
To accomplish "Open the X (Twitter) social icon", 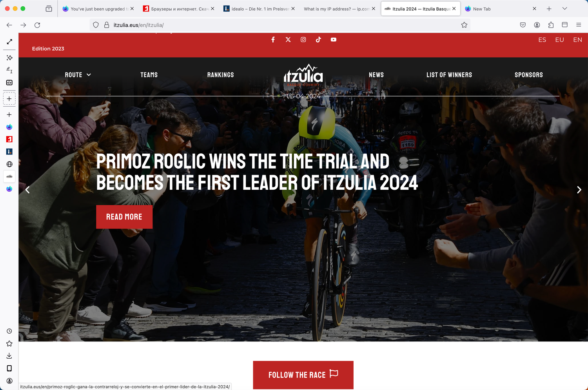I will pos(288,40).
